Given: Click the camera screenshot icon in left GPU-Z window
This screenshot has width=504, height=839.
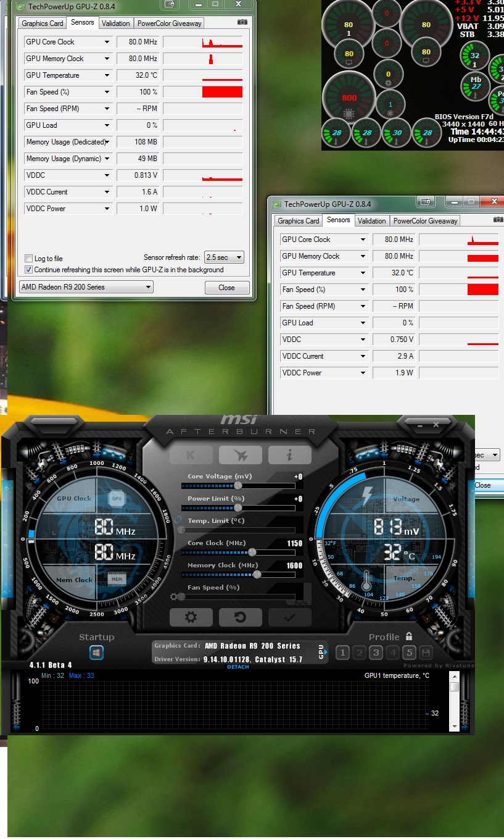Looking at the screenshot, I should (242, 22).
